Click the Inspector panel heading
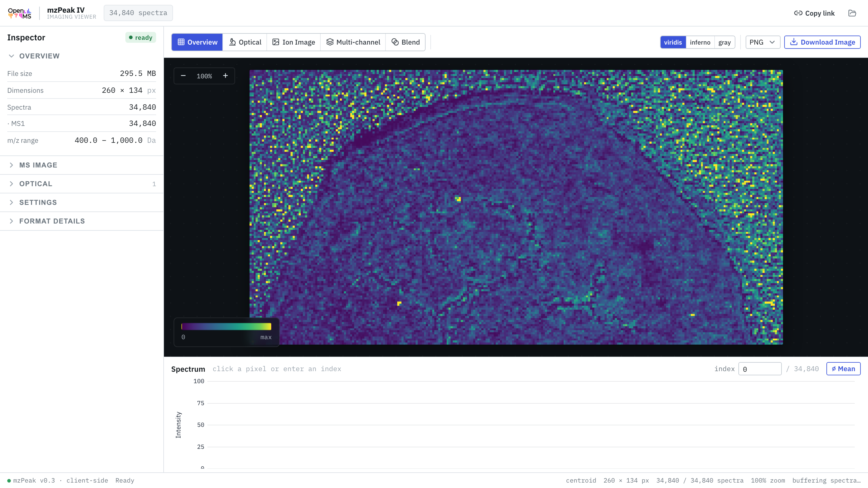868x488 pixels. tap(26, 37)
